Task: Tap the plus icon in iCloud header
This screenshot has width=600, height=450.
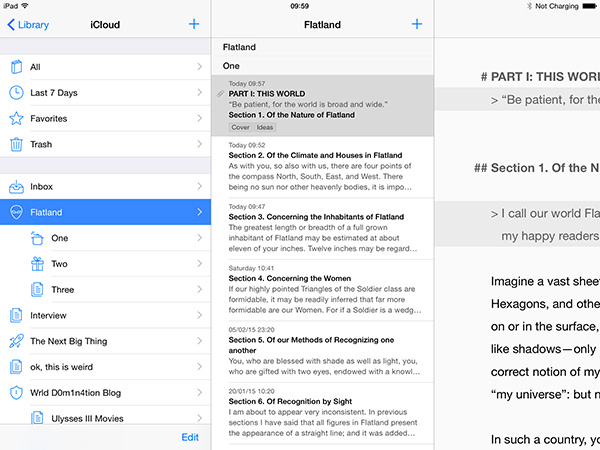Action: [194, 24]
